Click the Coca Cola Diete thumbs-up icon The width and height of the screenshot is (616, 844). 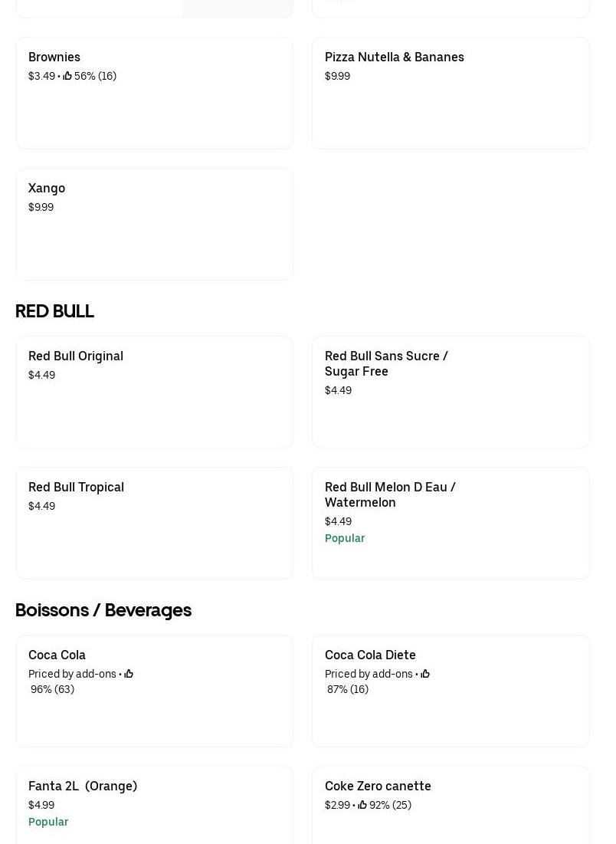[x=425, y=674]
